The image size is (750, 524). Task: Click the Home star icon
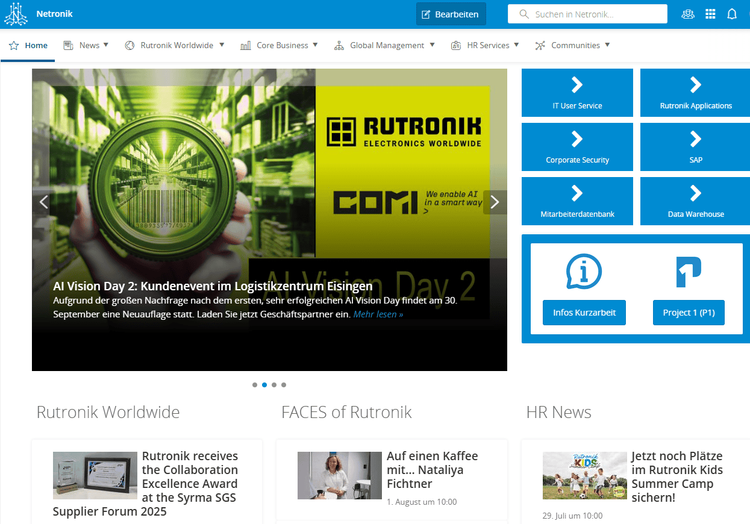coord(14,45)
